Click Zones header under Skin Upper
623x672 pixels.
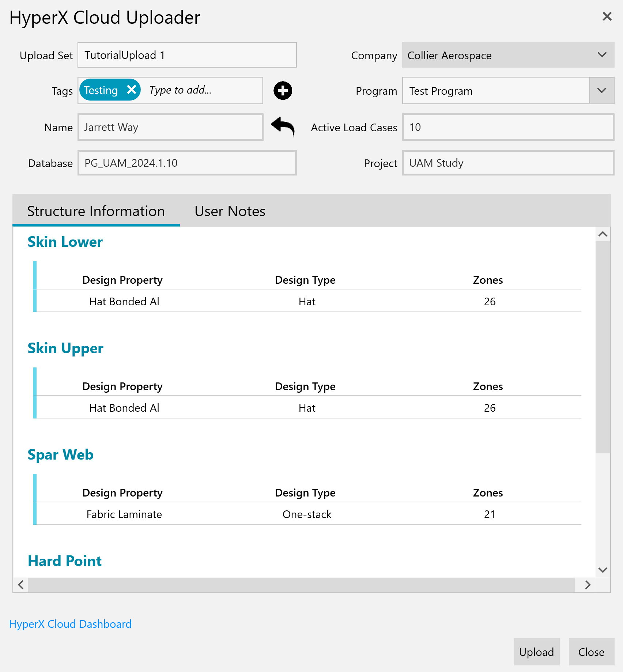pos(488,386)
